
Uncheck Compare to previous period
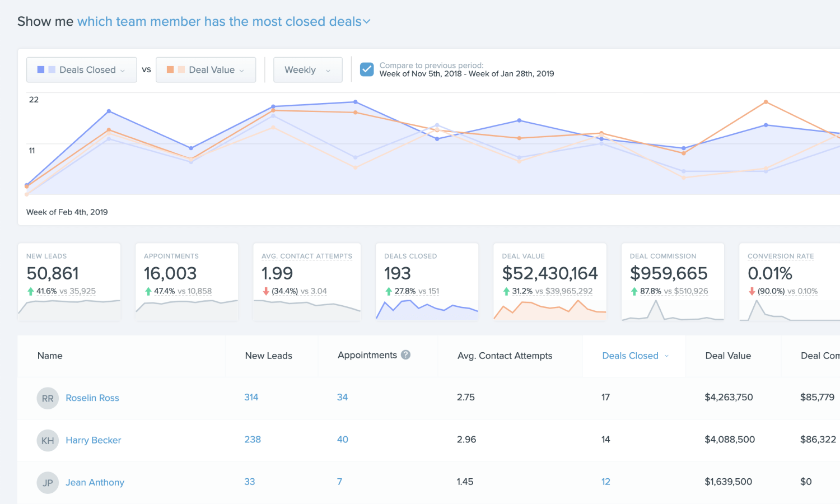pyautogui.click(x=367, y=69)
